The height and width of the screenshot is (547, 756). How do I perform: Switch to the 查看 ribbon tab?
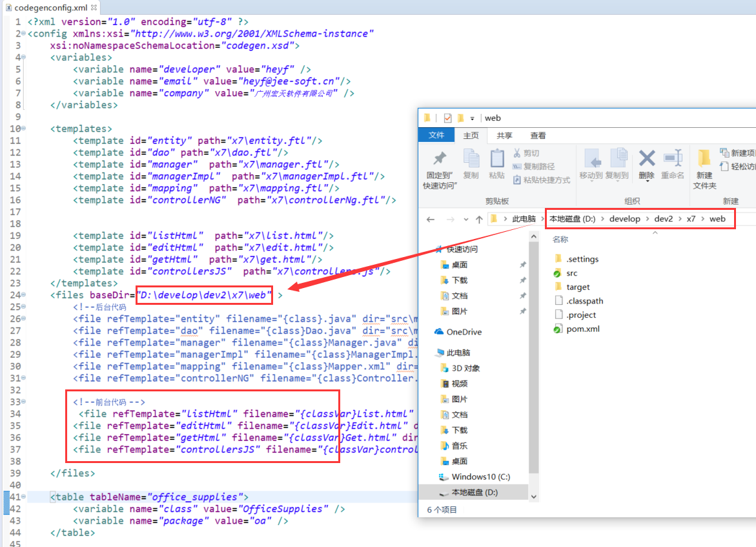tap(538, 136)
